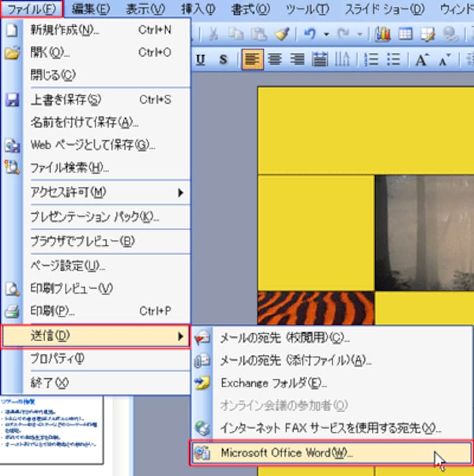Toggle text shadow formatting
The height and width of the screenshot is (476, 474).
223,59
